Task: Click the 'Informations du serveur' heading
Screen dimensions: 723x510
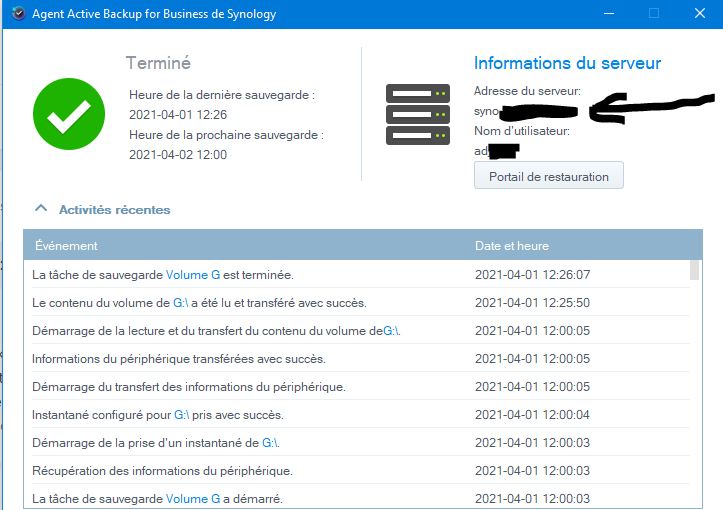Action: click(x=567, y=63)
